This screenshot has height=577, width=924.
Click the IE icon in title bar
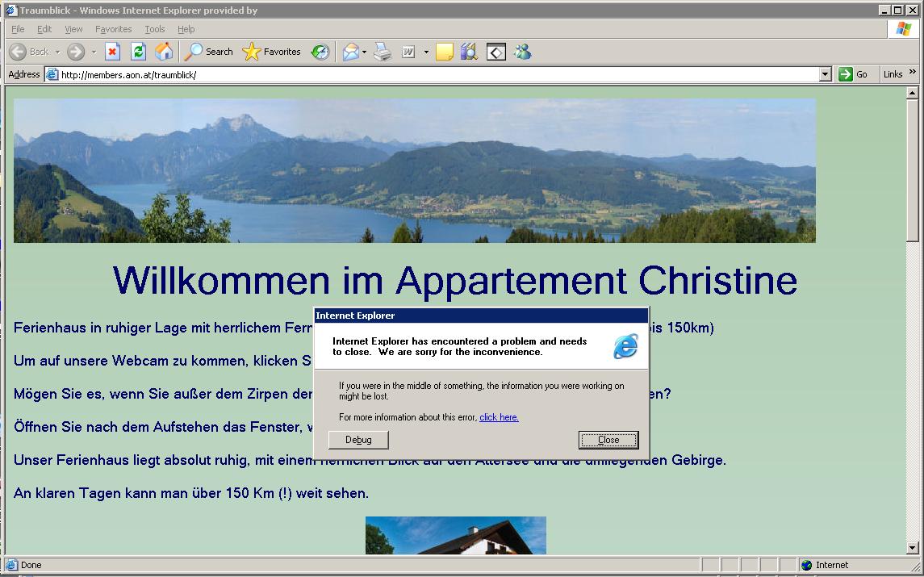coord(11,10)
